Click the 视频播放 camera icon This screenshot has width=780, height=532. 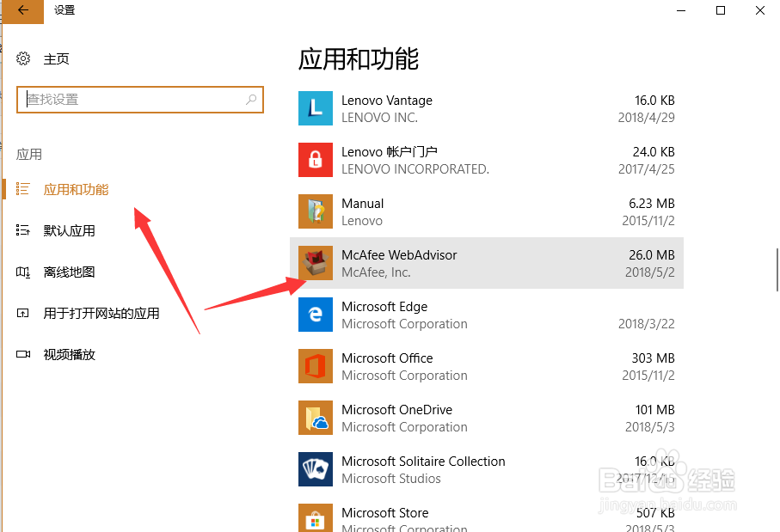click(23, 354)
